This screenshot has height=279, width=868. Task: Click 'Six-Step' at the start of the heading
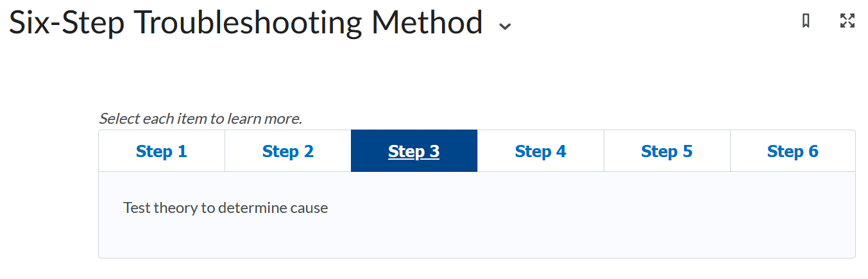click(x=67, y=23)
